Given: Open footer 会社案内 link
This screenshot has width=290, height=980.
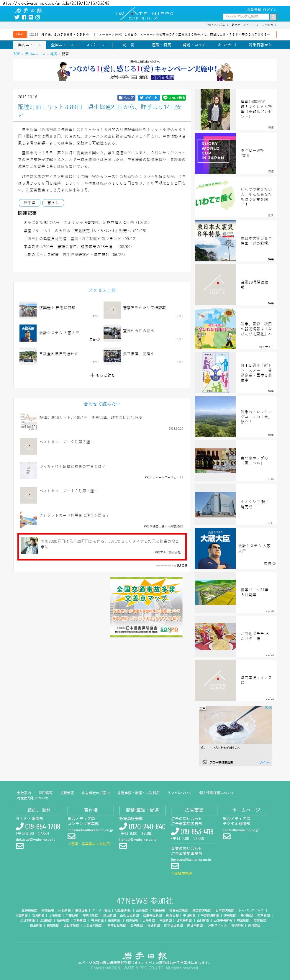Looking at the screenshot, I should 24,793.
